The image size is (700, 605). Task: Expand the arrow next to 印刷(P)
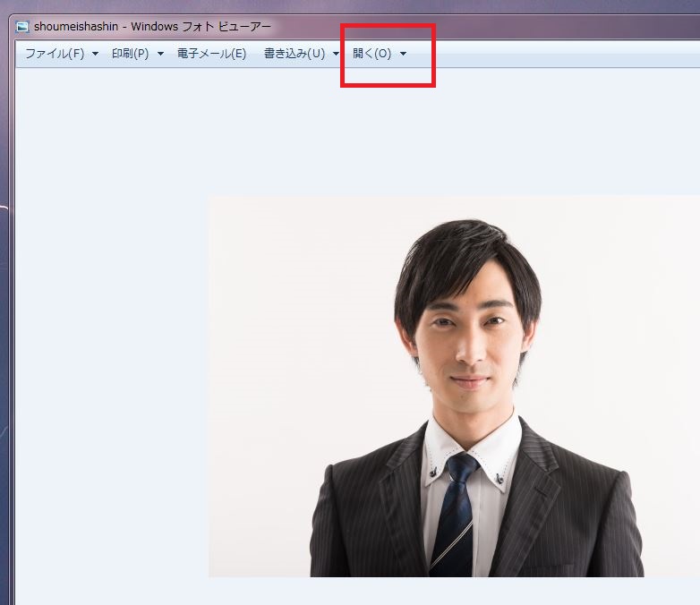click(161, 54)
